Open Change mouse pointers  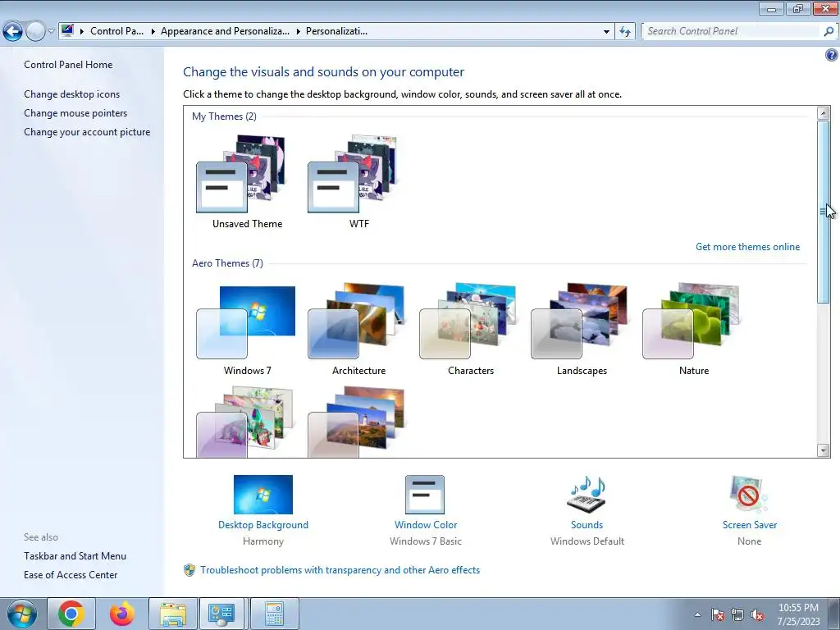click(x=75, y=113)
